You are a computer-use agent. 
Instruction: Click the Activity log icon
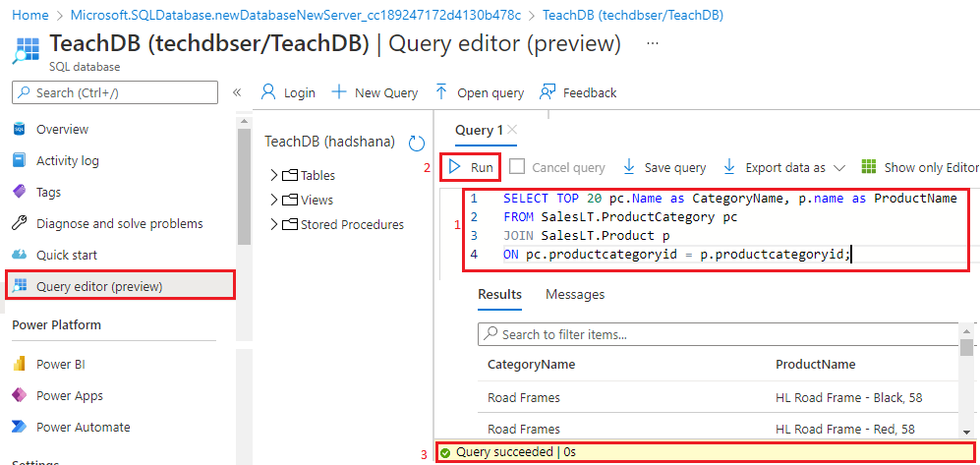tap(20, 160)
